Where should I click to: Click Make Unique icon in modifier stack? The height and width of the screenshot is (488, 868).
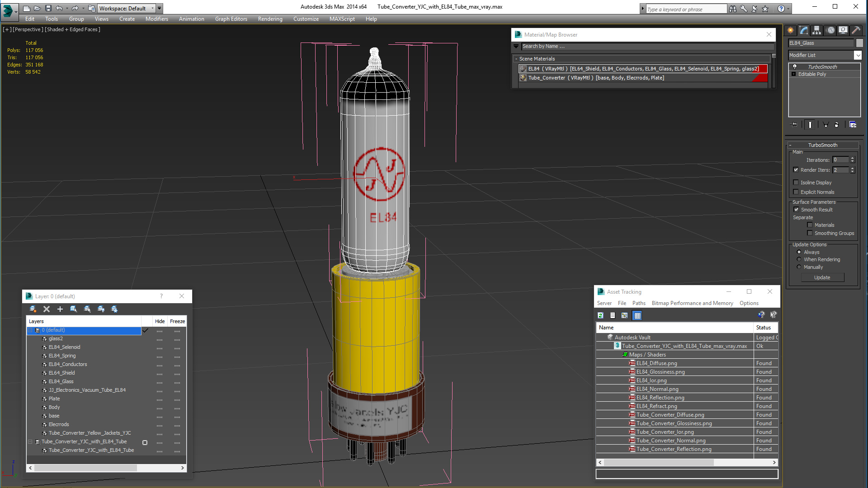point(826,125)
